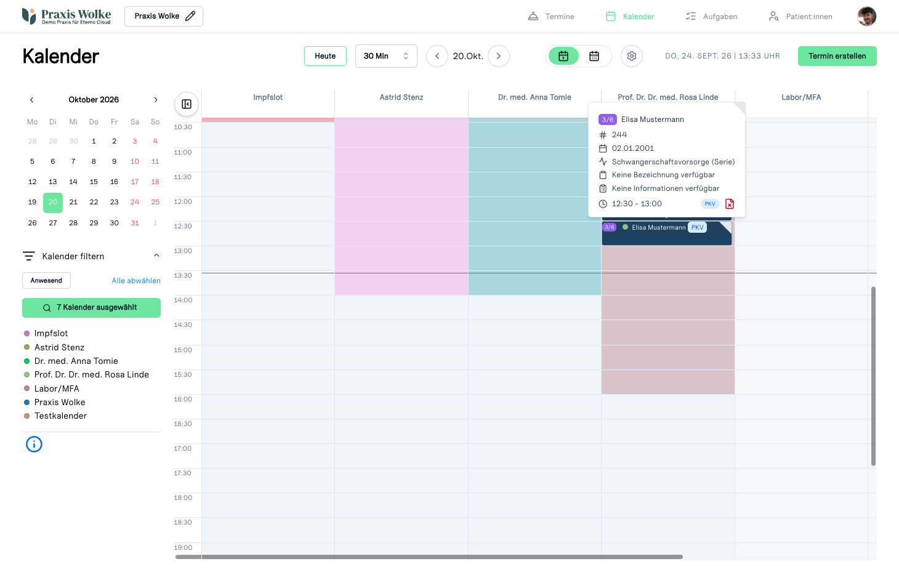Viewport: 899px width, 588px height.
Task: Toggle Praxis Wolke calendar filter
Action: coord(54,402)
